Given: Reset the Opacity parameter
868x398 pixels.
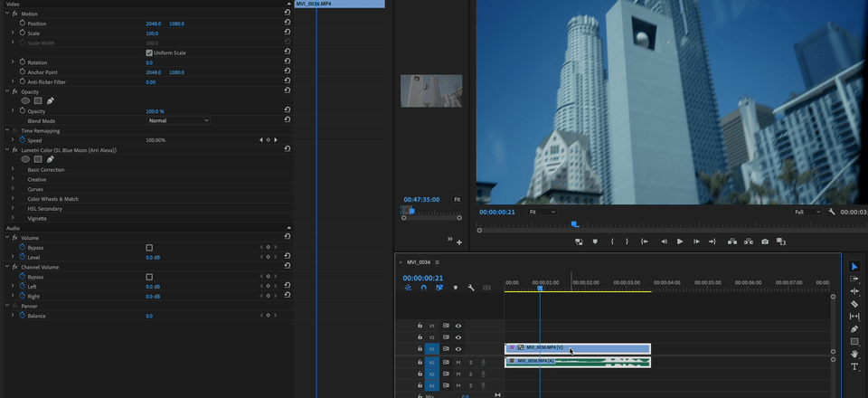Looking at the screenshot, I should coord(288,110).
